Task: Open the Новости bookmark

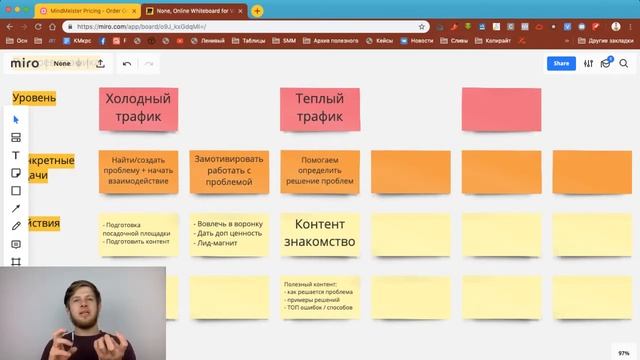Action: [x=417, y=41]
